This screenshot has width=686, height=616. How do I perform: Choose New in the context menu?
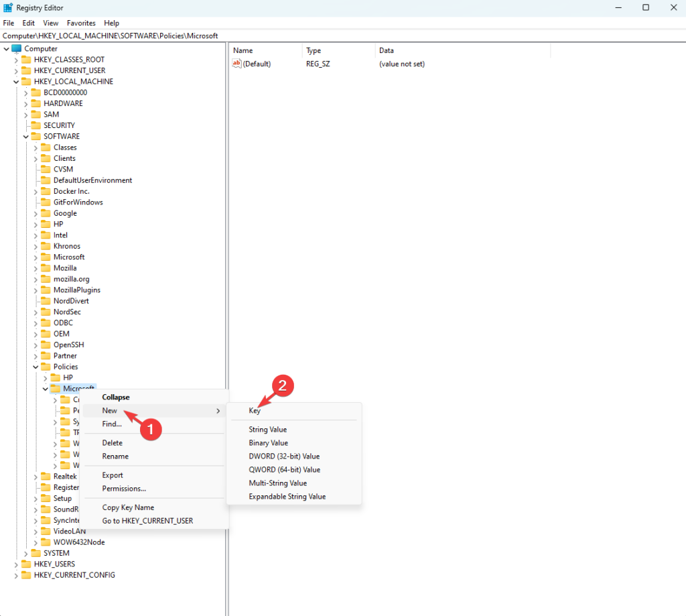(154, 411)
